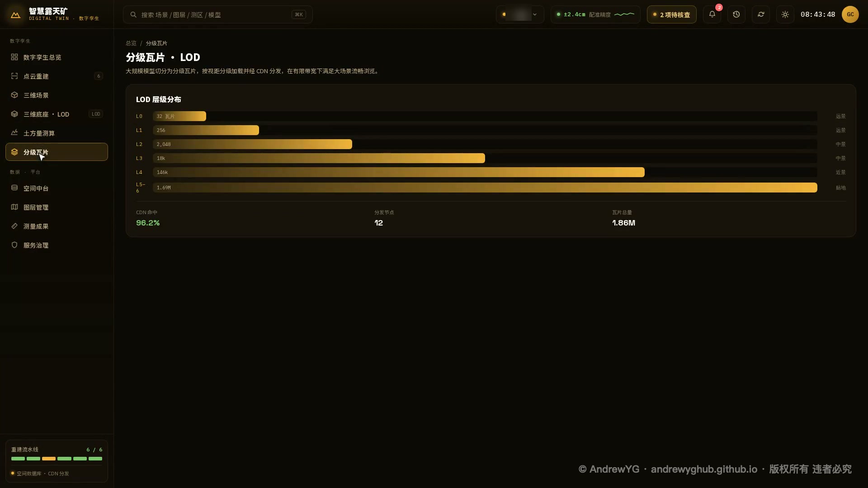This screenshot has width=868, height=488.
Task: Open the notifications bell icon
Action: 712,14
